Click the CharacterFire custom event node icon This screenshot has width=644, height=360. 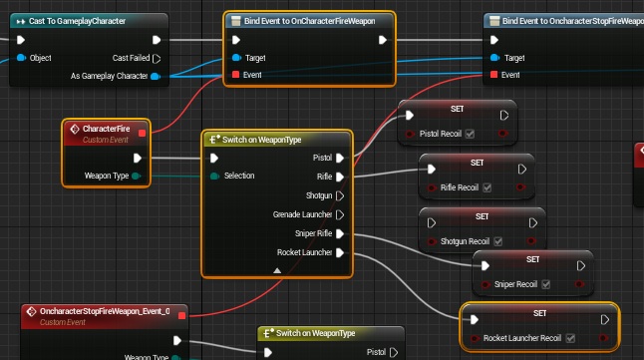click(x=75, y=129)
